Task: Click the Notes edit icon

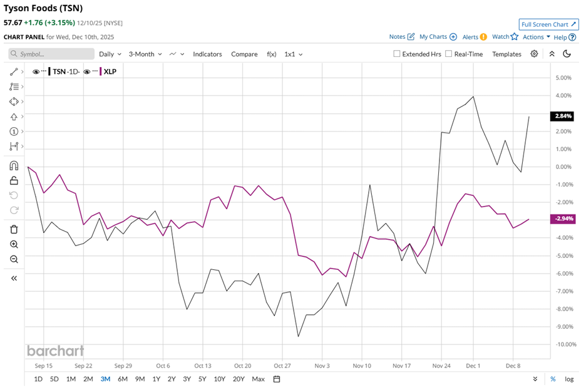Action: [411, 36]
